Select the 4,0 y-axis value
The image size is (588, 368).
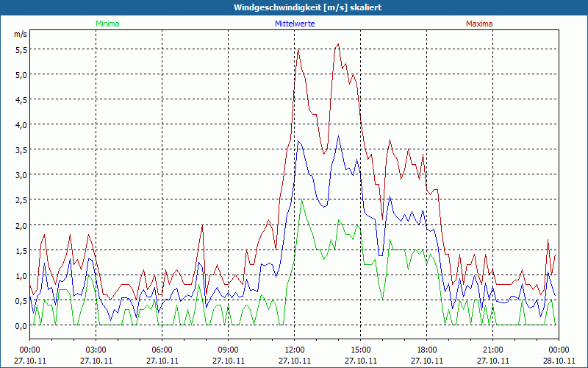(21, 125)
